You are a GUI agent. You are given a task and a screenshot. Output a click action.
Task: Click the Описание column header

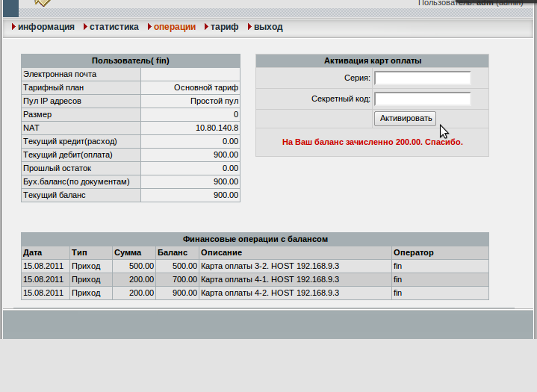pyautogui.click(x=221, y=252)
